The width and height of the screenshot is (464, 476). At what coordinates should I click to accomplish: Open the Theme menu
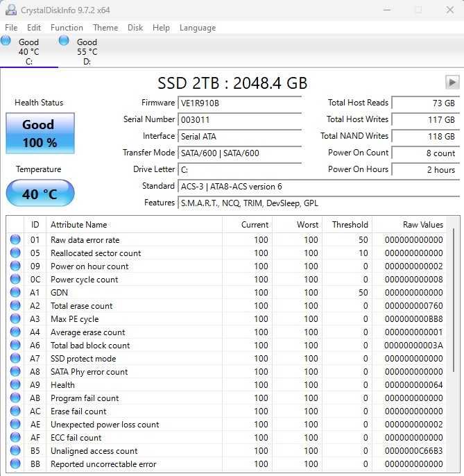coord(105,28)
